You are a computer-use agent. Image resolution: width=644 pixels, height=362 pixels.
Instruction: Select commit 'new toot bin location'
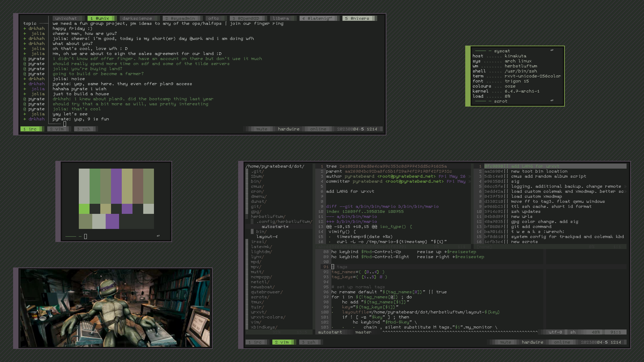tap(539, 171)
